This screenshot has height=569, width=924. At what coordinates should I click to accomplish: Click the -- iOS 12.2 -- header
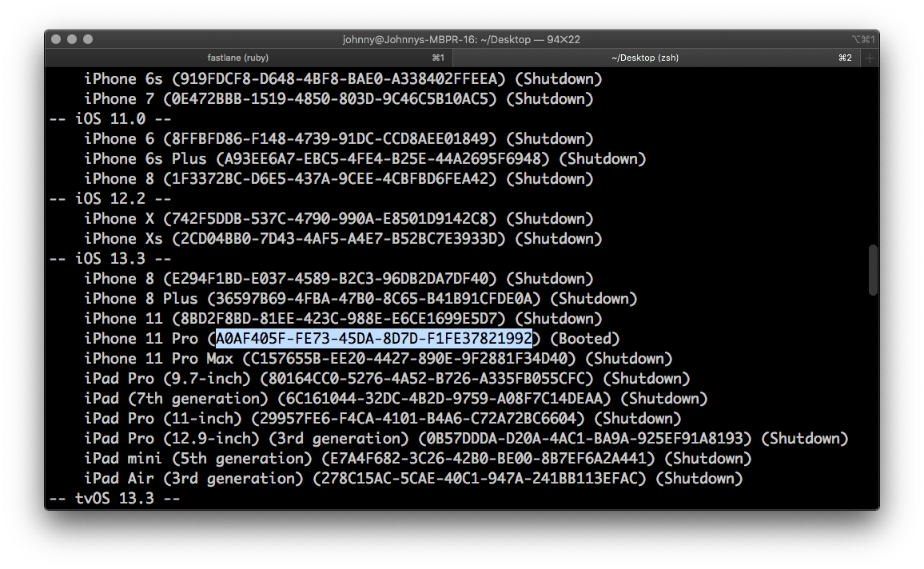pyautogui.click(x=110, y=199)
